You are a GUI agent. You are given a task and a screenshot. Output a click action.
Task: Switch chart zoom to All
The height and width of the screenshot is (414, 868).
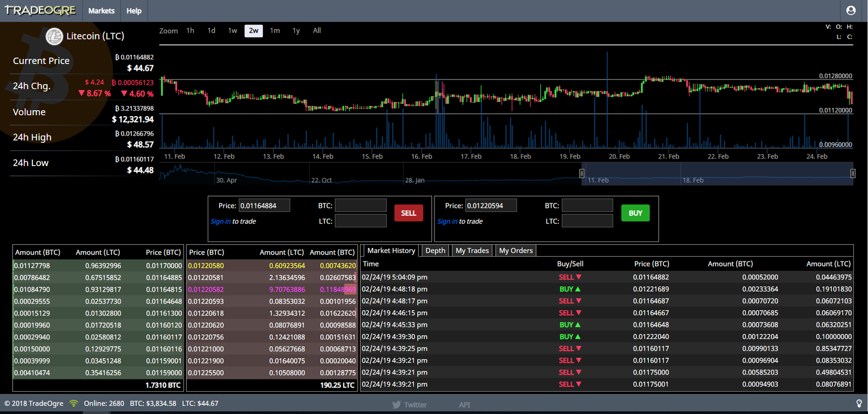click(x=317, y=31)
